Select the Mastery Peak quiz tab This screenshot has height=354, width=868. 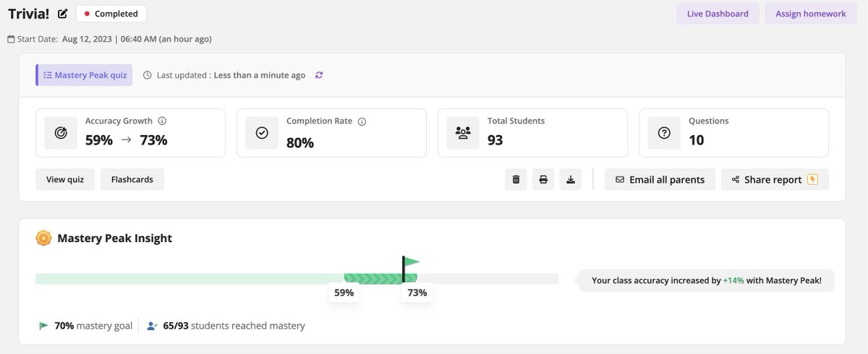(85, 75)
